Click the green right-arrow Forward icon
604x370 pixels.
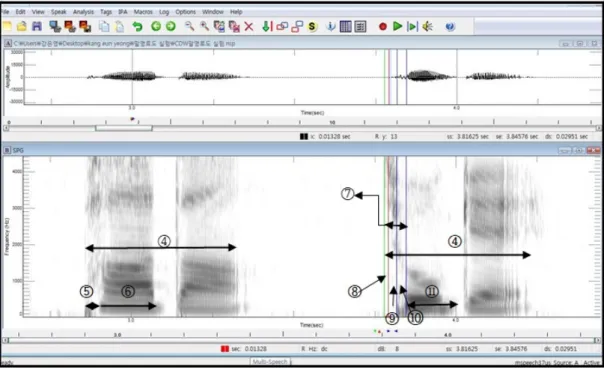(171, 26)
